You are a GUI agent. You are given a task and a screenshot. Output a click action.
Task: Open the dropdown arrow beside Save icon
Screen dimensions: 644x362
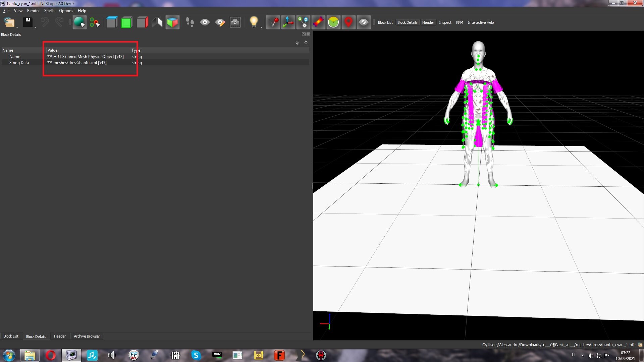pos(35,27)
